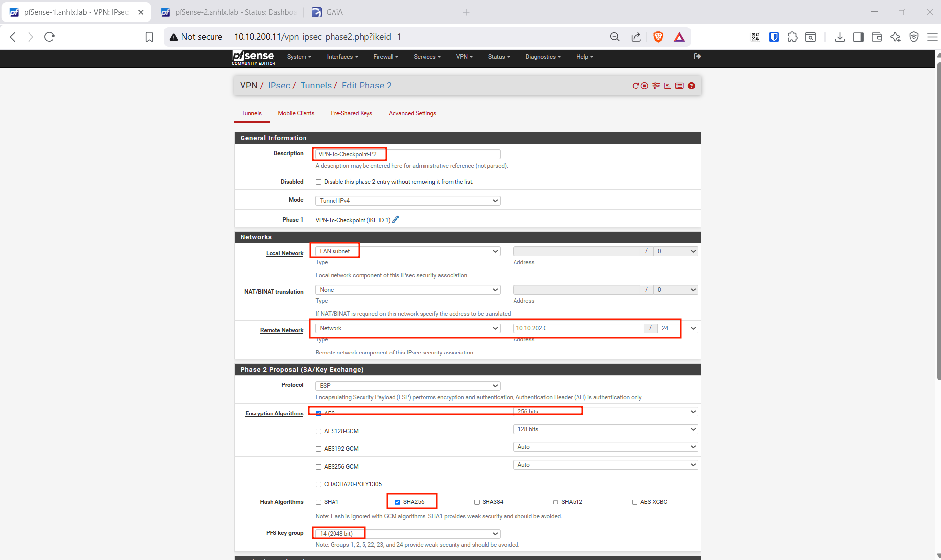Screen dimensions: 941x560
Task: Toggle the Disable this phase 2 entry checkbox
Action: point(318,182)
